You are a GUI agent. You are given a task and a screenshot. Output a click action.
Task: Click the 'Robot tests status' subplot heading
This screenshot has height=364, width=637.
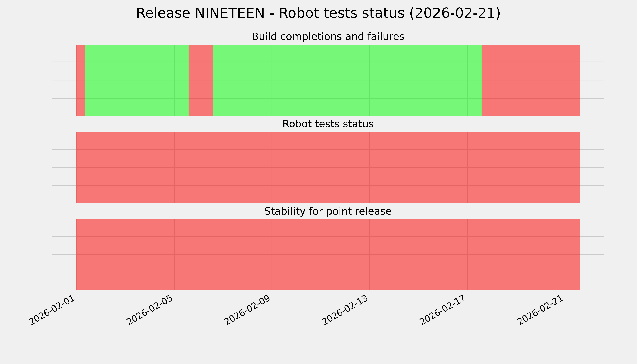(x=328, y=124)
